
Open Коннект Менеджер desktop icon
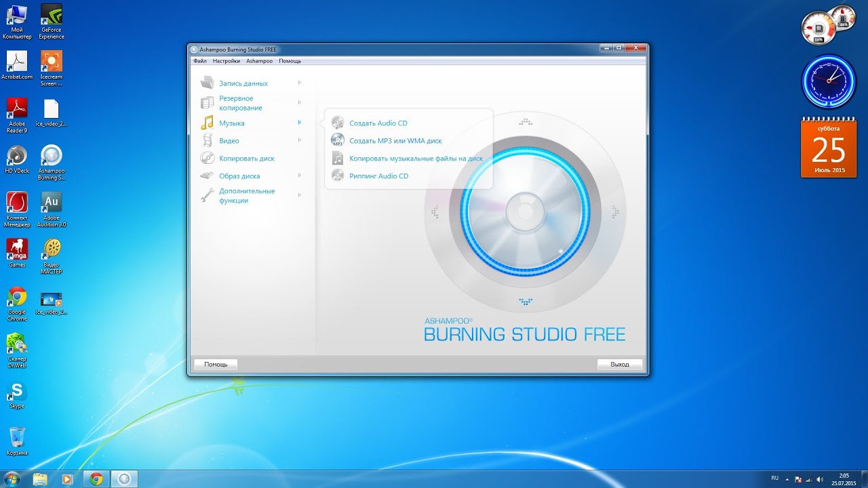click(x=17, y=210)
